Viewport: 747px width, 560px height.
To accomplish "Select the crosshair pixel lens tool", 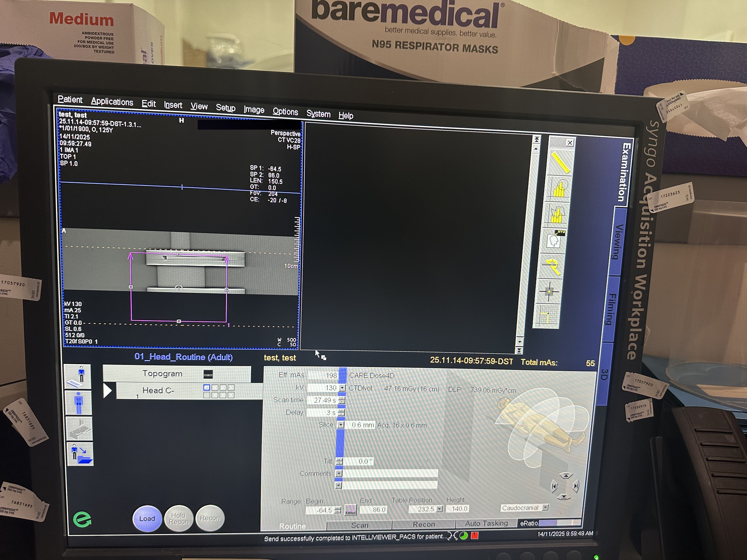I will [x=549, y=291].
